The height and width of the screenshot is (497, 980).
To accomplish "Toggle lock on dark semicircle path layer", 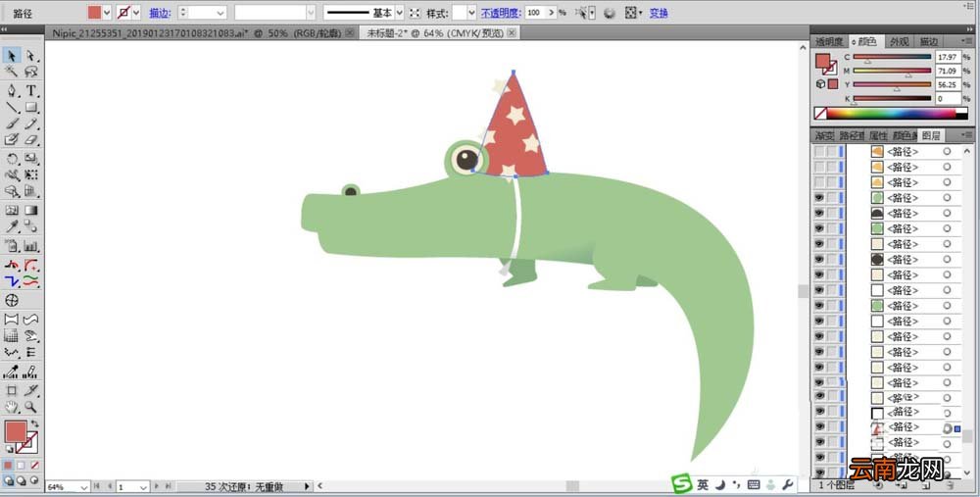I will 832,213.
